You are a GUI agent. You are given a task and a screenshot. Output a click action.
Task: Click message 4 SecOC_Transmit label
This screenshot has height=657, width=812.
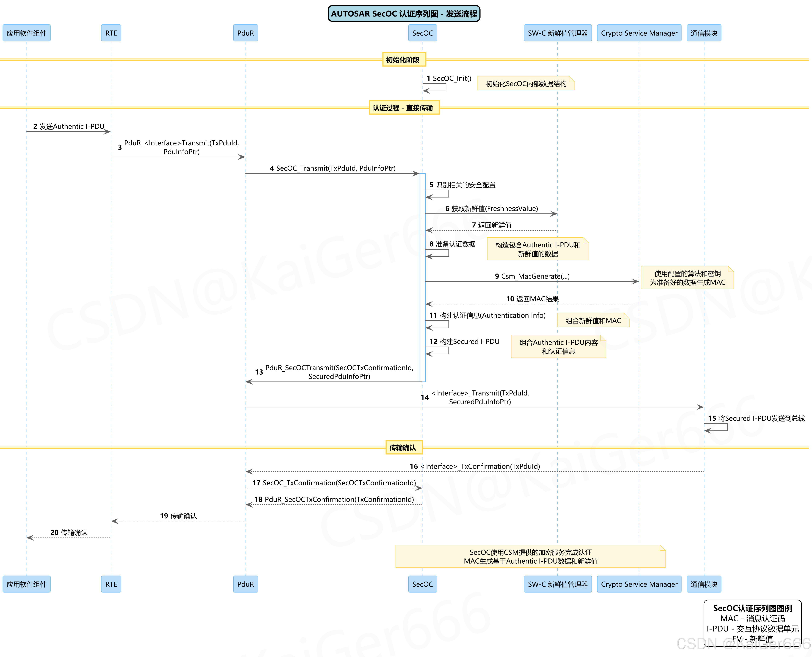coord(332,168)
